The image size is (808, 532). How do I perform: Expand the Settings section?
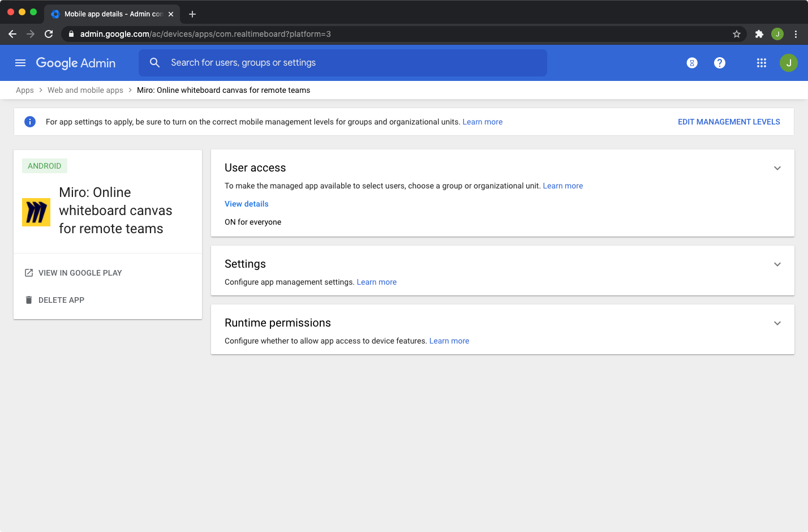point(777,264)
